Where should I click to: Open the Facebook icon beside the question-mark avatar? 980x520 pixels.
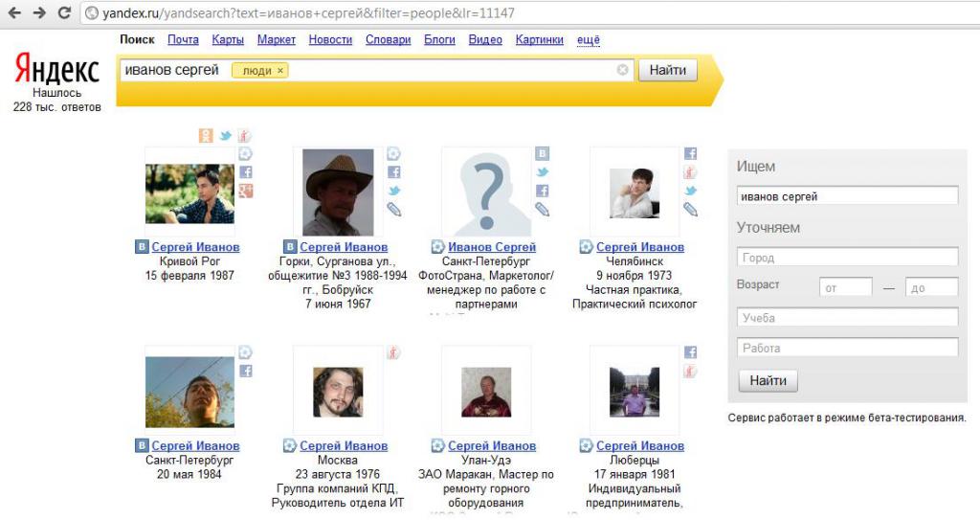tap(542, 191)
